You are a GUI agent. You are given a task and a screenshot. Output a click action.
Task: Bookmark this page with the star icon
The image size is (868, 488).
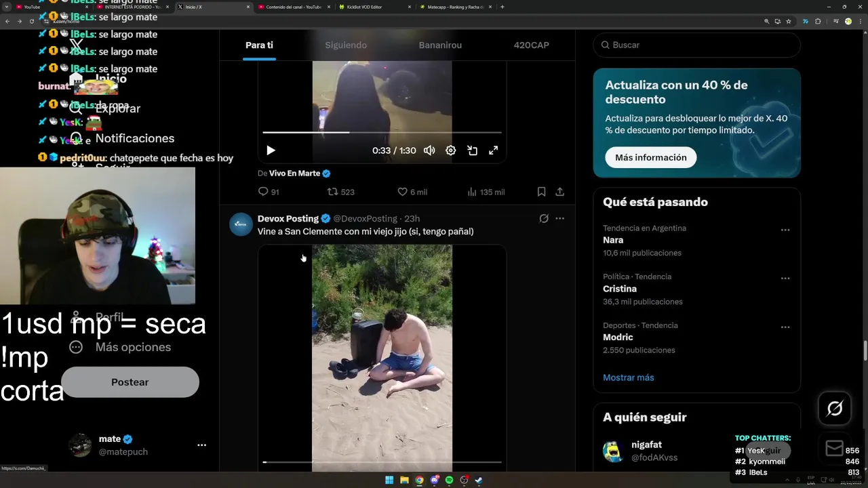789,21
